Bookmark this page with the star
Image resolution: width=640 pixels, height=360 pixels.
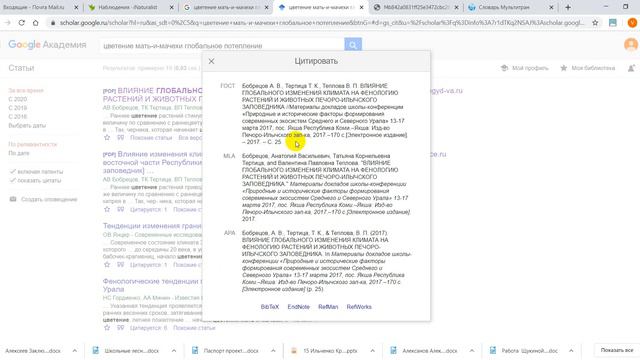click(x=595, y=23)
